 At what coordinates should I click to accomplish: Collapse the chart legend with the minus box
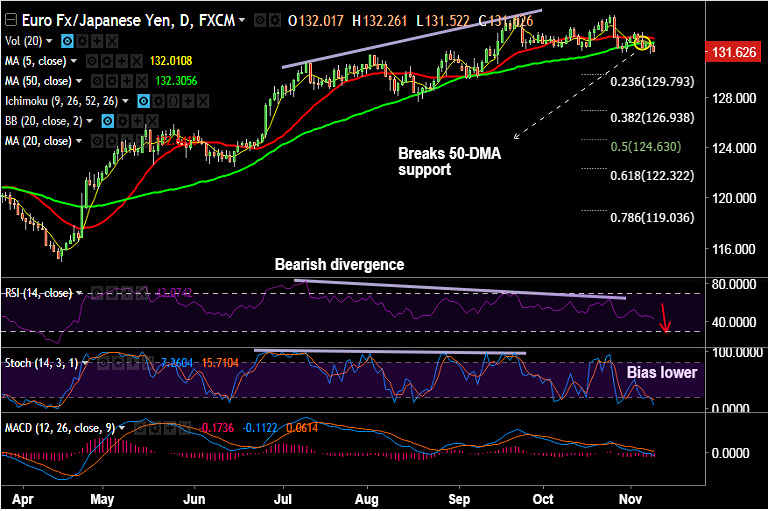click(11, 20)
